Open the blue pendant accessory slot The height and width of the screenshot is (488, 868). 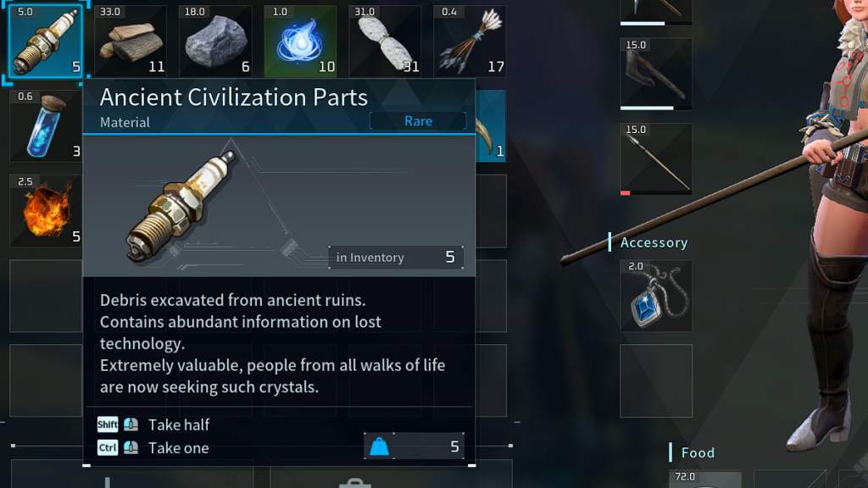coord(656,296)
